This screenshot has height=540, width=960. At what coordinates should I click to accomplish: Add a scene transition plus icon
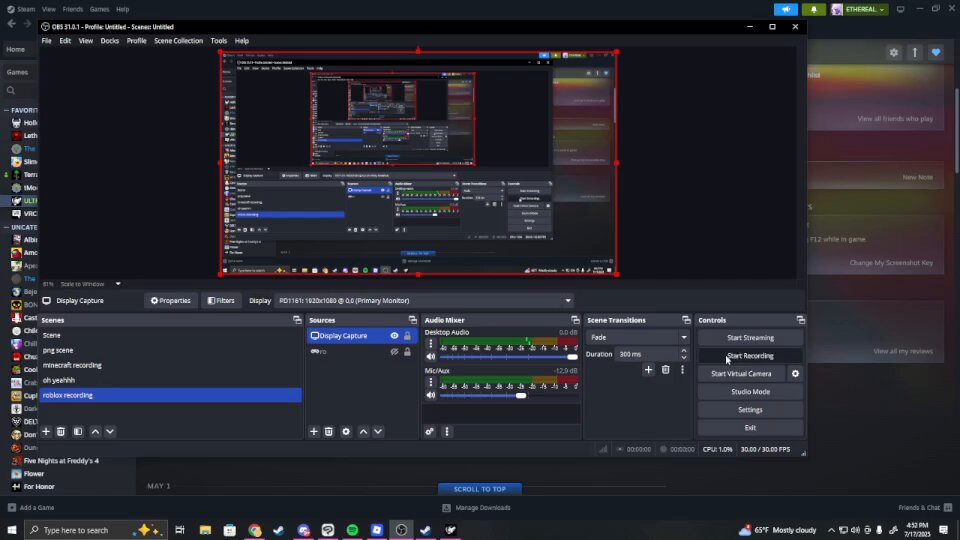click(x=648, y=370)
